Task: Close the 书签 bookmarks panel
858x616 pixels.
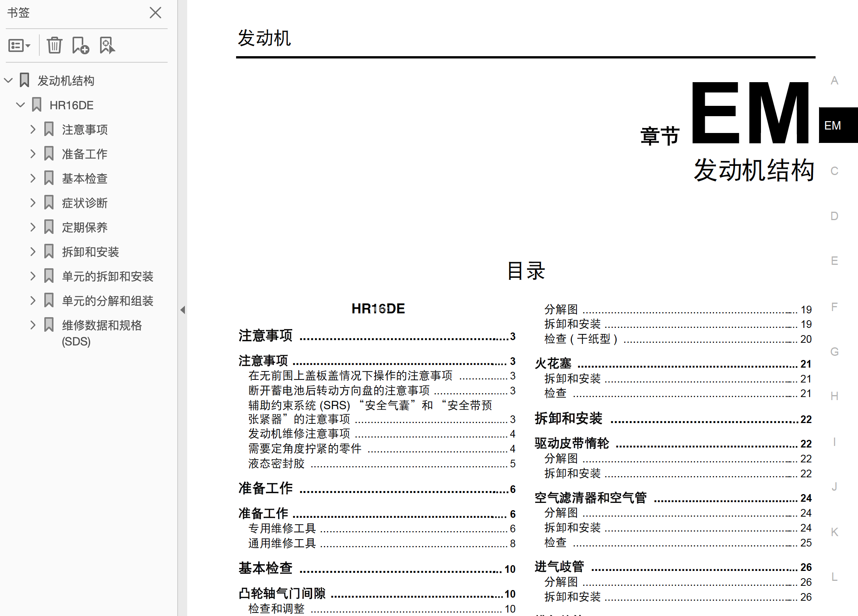Action: click(155, 13)
